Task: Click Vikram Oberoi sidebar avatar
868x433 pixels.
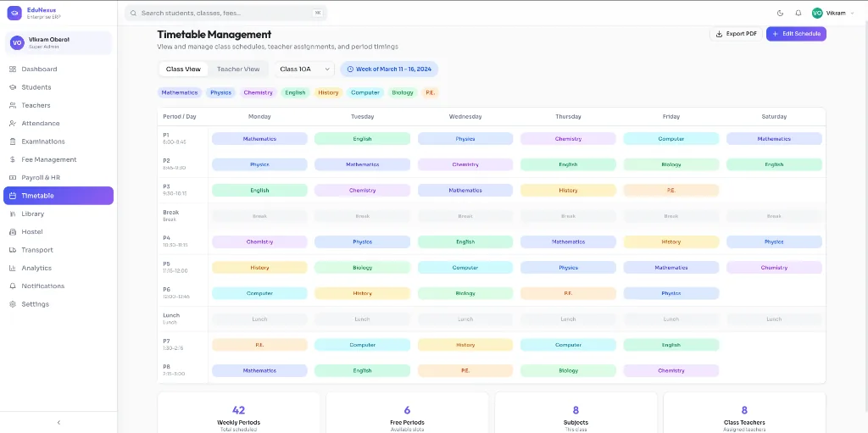Action: click(x=17, y=42)
